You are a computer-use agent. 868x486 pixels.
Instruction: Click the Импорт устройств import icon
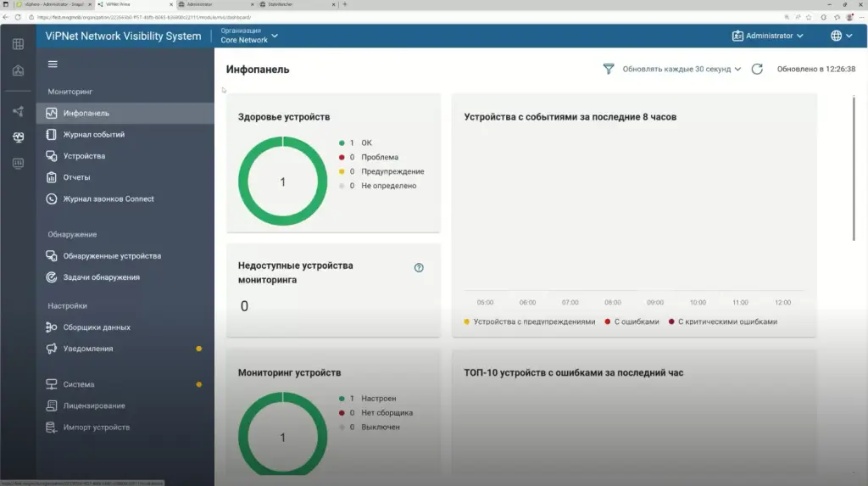point(52,427)
